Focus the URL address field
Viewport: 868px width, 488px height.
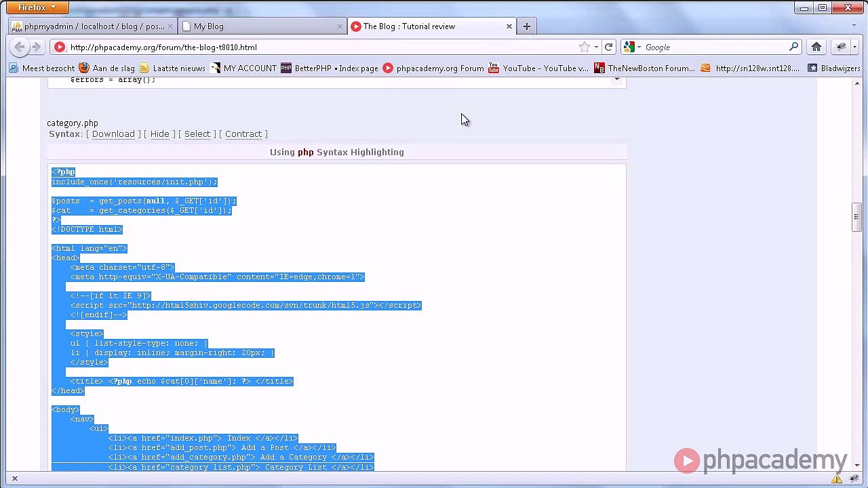(319, 47)
